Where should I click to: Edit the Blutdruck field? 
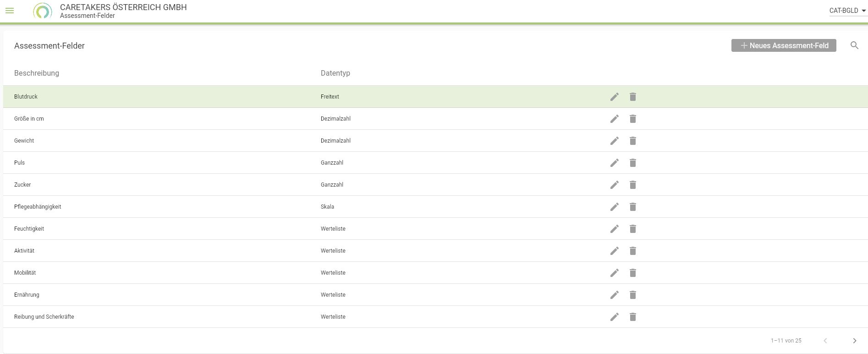tap(614, 97)
